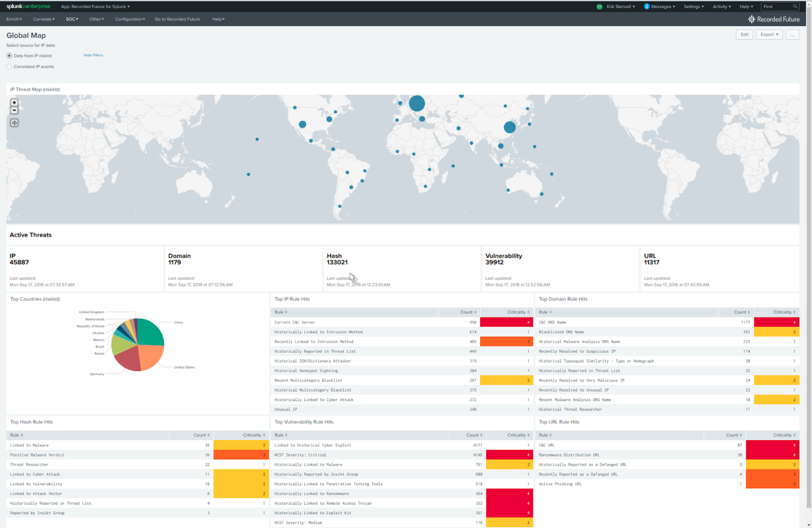Open the Configuration menu
The height and width of the screenshot is (528, 812).
click(x=130, y=19)
